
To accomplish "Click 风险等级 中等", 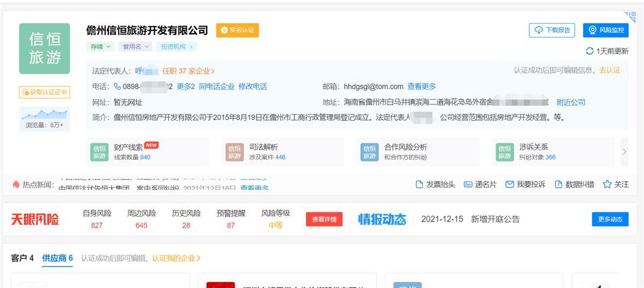I will tap(275, 219).
